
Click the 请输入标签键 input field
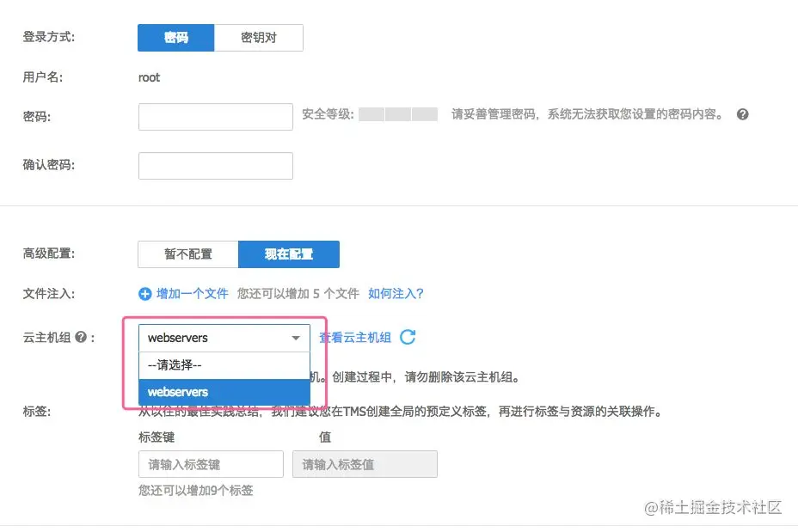pyautogui.click(x=211, y=464)
